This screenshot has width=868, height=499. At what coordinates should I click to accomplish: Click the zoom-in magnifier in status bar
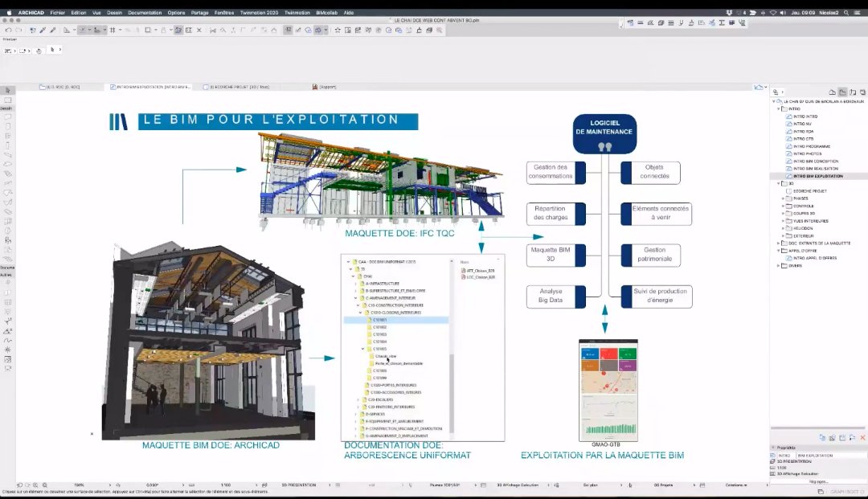click(35, 485)
